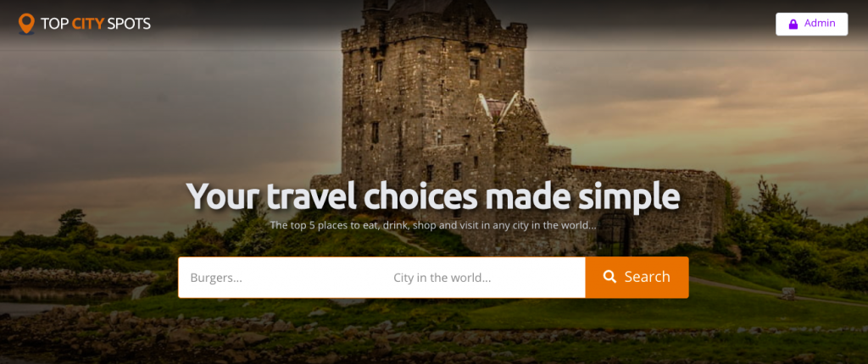The height and width of the screenshot is (364, 868).
Task: Go home via Top City Spots logo text
Action: (x=95, y=24)
